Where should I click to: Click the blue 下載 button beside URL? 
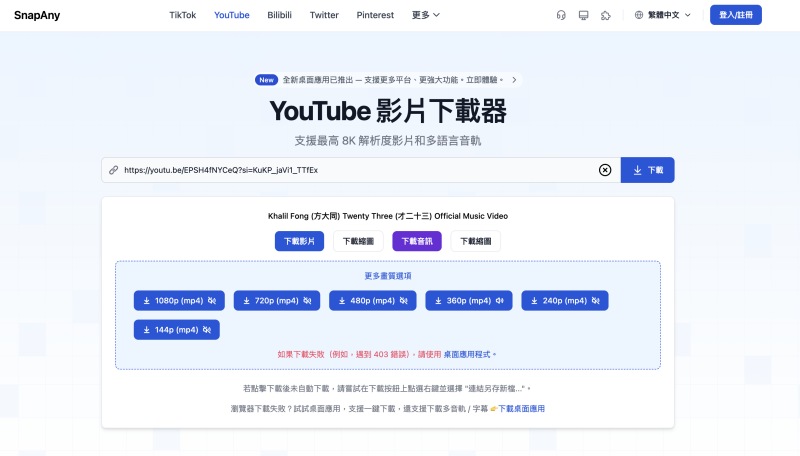pyautogui.click(x=647, y=170)
